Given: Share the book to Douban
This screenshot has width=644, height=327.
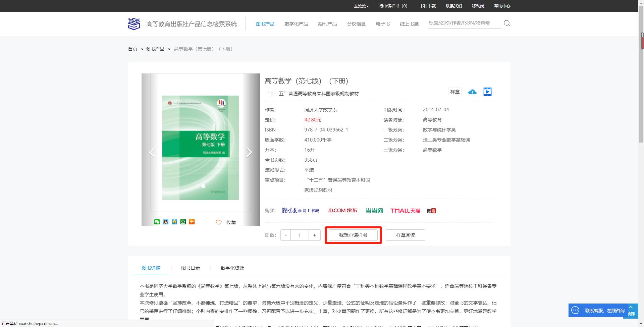Looking at the screenshot, I should coord(183,222).
